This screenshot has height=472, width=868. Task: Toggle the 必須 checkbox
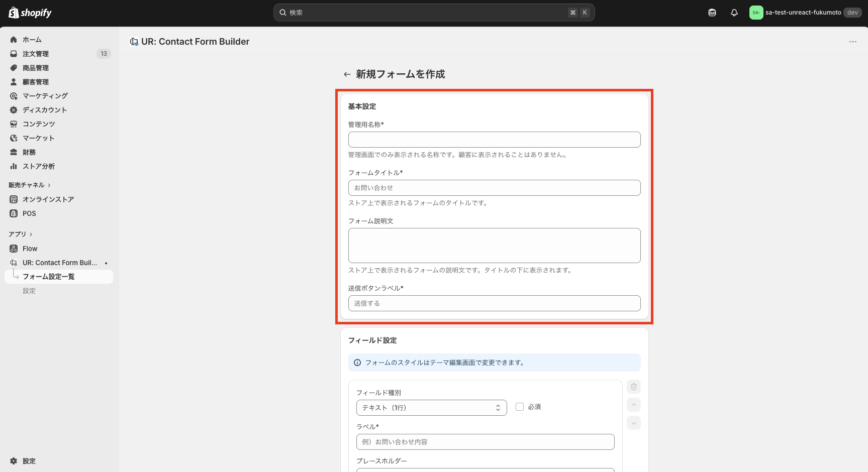point(520,407)
